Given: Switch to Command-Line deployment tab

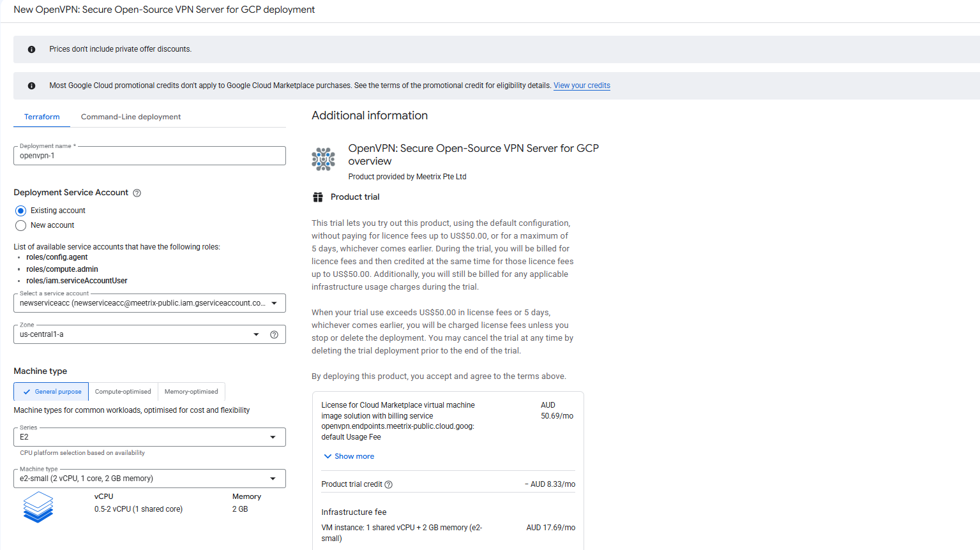Looking at the screenshot, I should pos(131,117).
